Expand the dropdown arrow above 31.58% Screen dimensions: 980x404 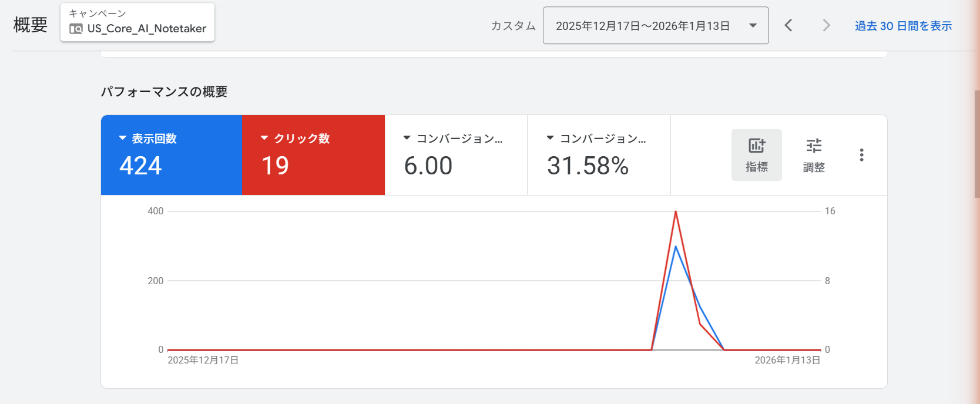tap(550, 138)
